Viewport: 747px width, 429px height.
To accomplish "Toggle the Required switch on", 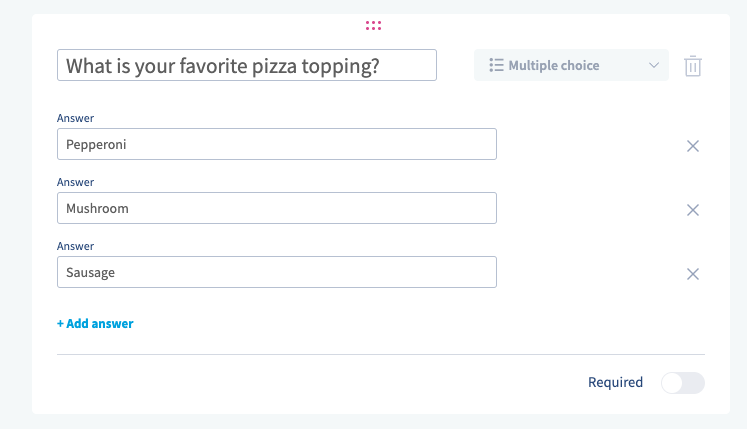I will pyautogui.click(x=683, y=383).
